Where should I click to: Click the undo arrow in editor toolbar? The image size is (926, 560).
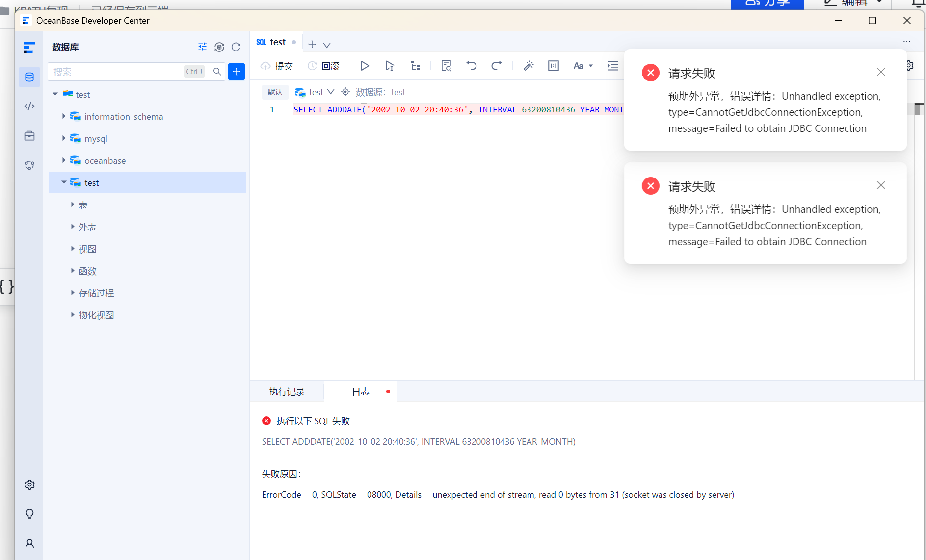click(471, 66)
